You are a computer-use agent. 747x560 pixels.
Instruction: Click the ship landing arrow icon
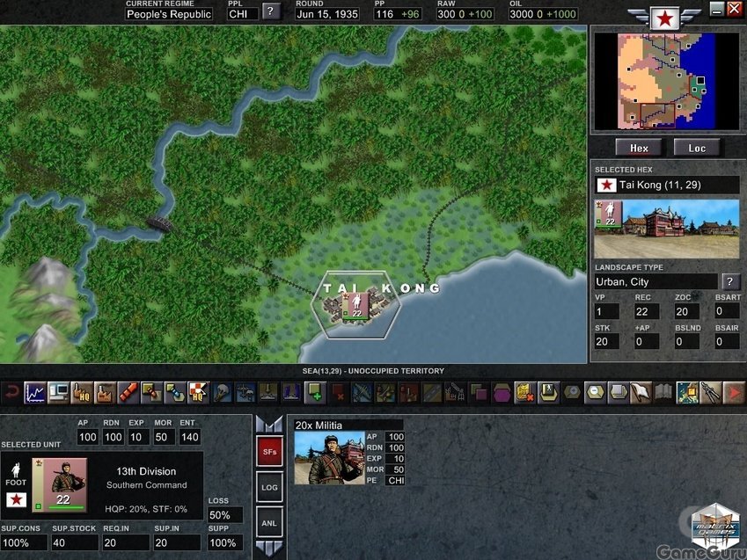[x=268, y=393]
